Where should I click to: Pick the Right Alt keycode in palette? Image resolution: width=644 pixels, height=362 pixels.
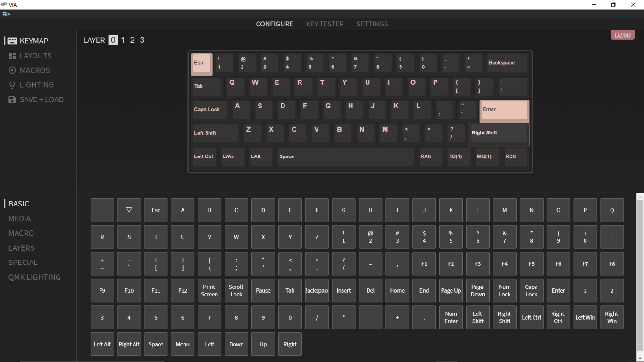129,344
